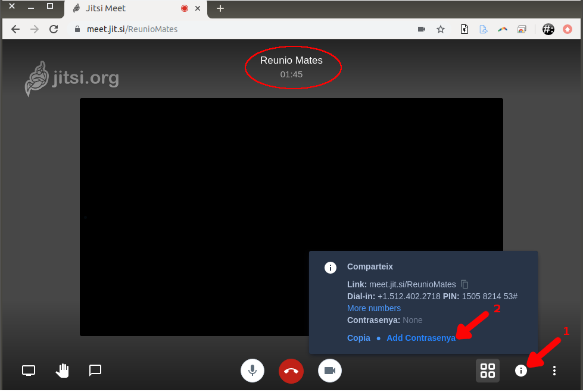
Task: Open more actions three-dot menu
Action: pos(554,371)
